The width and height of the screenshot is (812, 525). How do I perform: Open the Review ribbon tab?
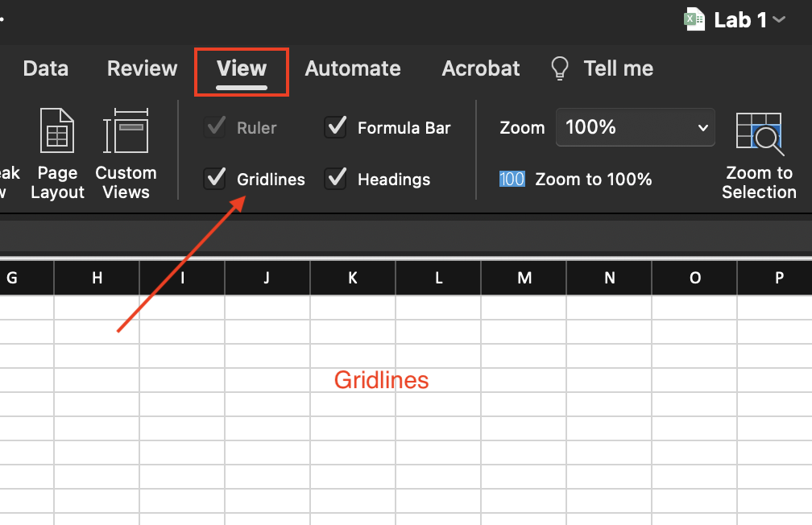click(x=142, y=68)
